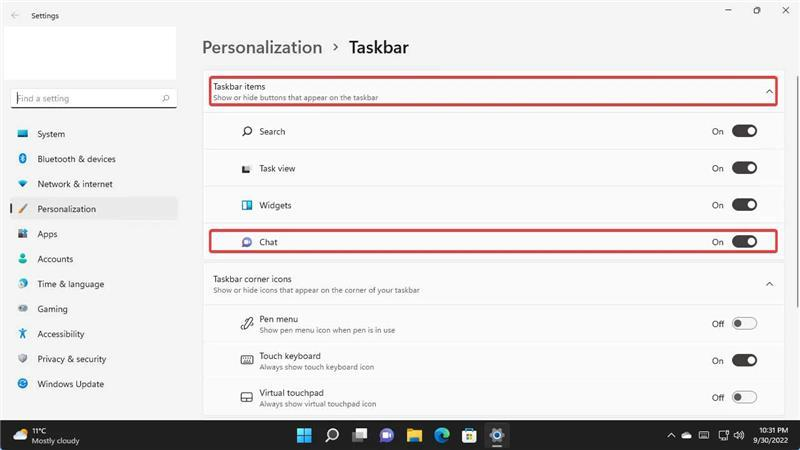
Task: Show hidden tray icons chevron
Action: click(671, 435)
